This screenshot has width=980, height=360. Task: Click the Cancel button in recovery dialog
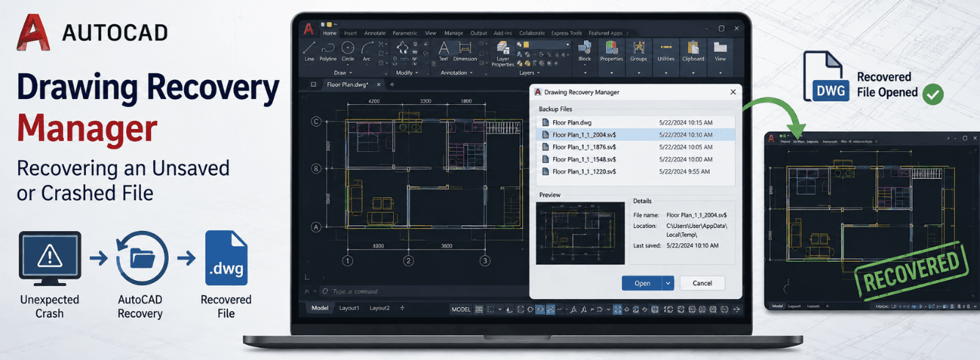(702, 283)
